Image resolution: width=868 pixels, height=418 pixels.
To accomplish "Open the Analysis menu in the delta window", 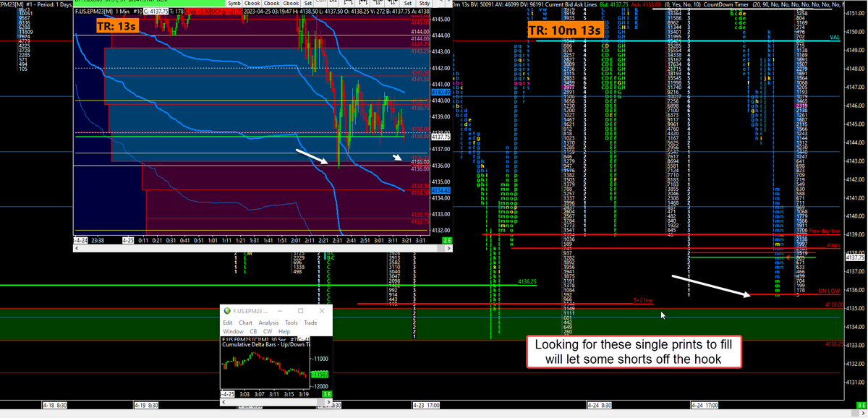I will [x=268, y=323].
